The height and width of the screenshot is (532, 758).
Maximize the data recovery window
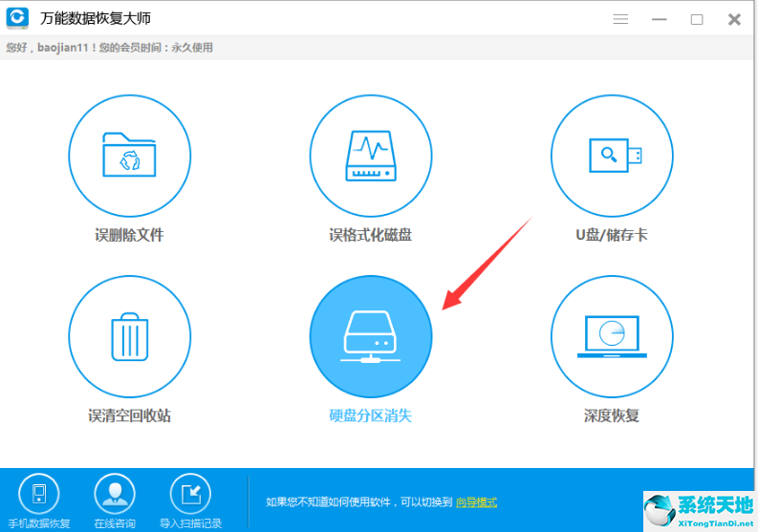(697, 19)
